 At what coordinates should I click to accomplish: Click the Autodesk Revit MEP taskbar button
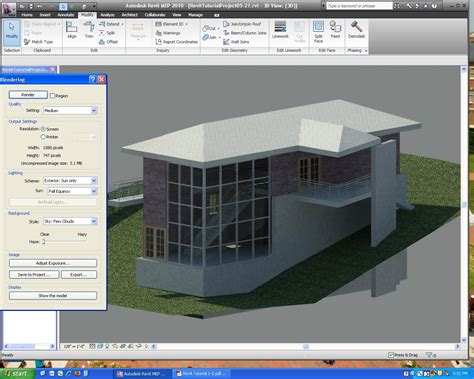[142, 374]
